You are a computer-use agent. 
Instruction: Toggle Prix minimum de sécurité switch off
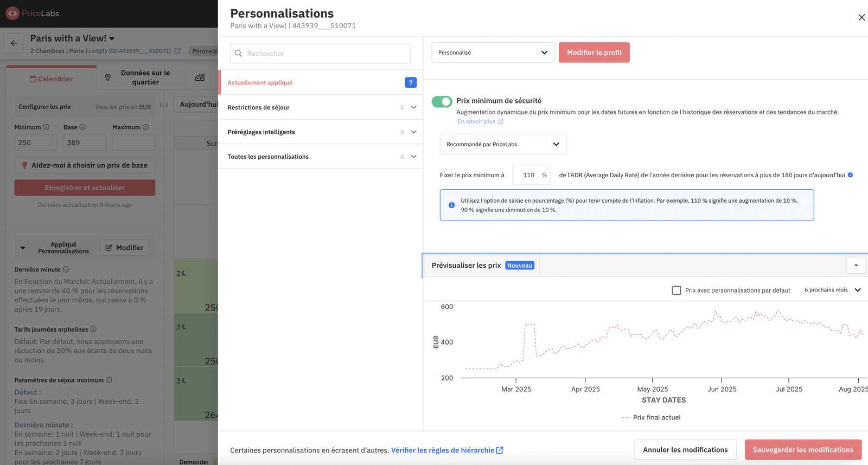point(442,101)
